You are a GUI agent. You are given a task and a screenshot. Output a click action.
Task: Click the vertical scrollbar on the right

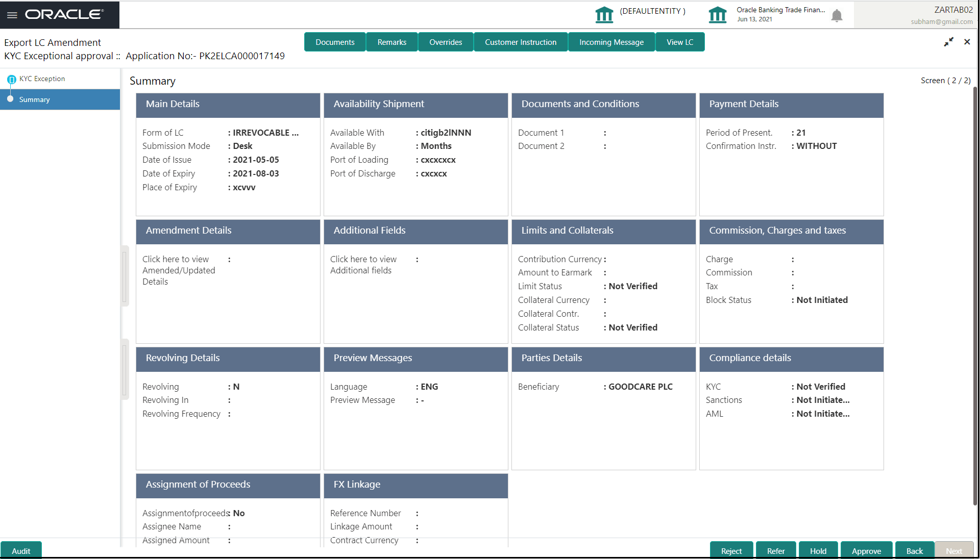[975, 296]
